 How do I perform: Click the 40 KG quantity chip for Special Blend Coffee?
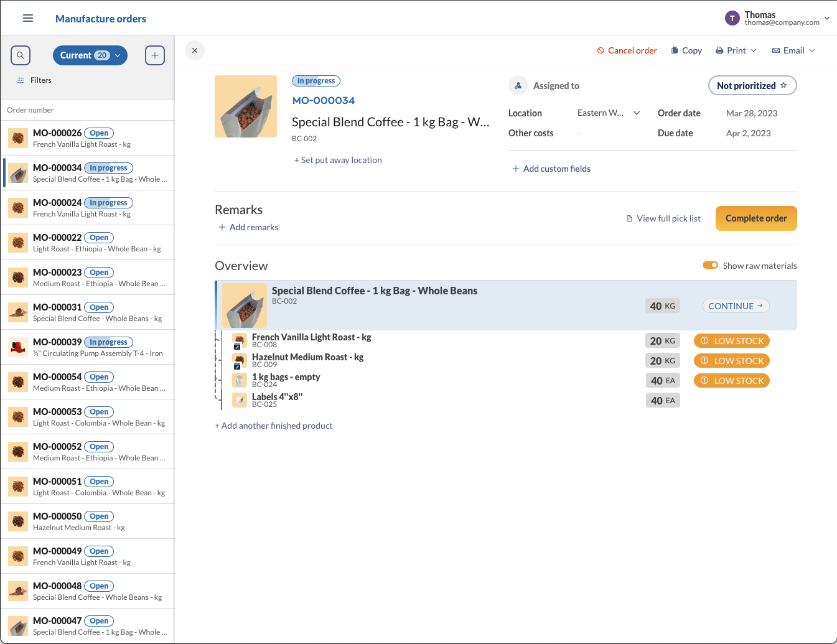(662, 306)
